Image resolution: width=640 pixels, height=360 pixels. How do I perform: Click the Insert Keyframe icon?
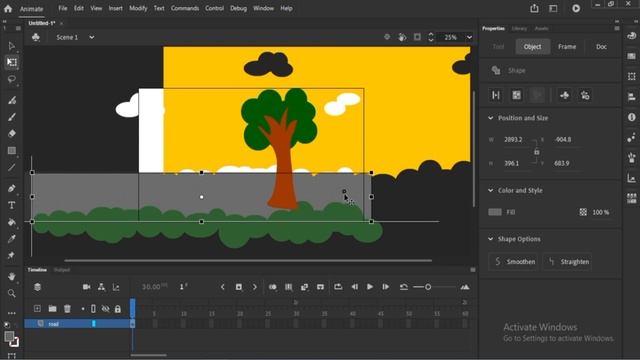coord(239,287)
